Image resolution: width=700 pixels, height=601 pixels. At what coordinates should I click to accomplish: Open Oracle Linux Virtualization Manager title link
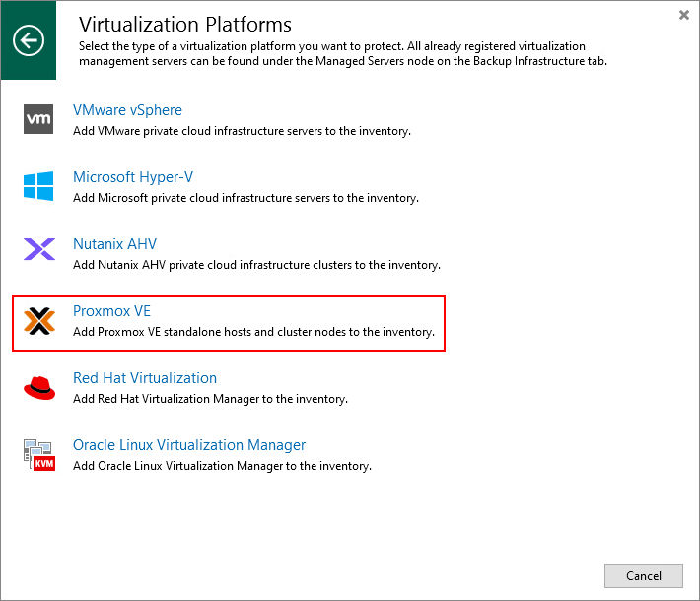point(189,445)
